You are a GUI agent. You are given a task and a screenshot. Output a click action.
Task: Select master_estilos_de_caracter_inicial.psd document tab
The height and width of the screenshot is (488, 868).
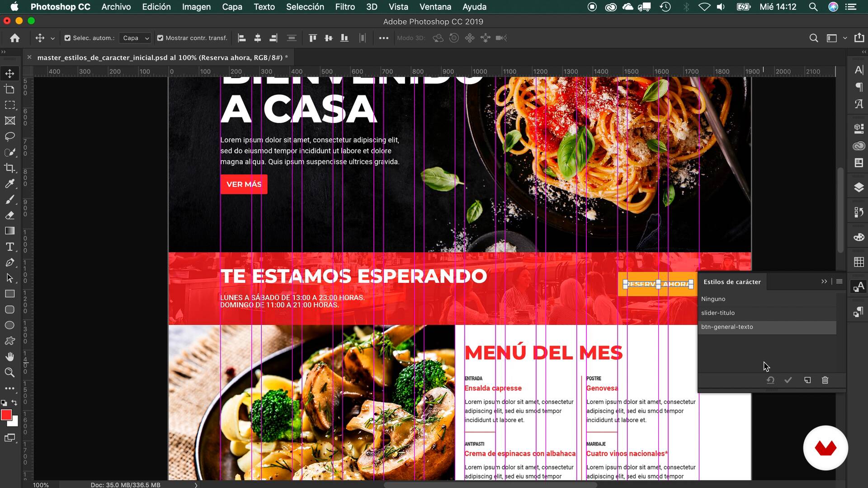coord(162,57)
